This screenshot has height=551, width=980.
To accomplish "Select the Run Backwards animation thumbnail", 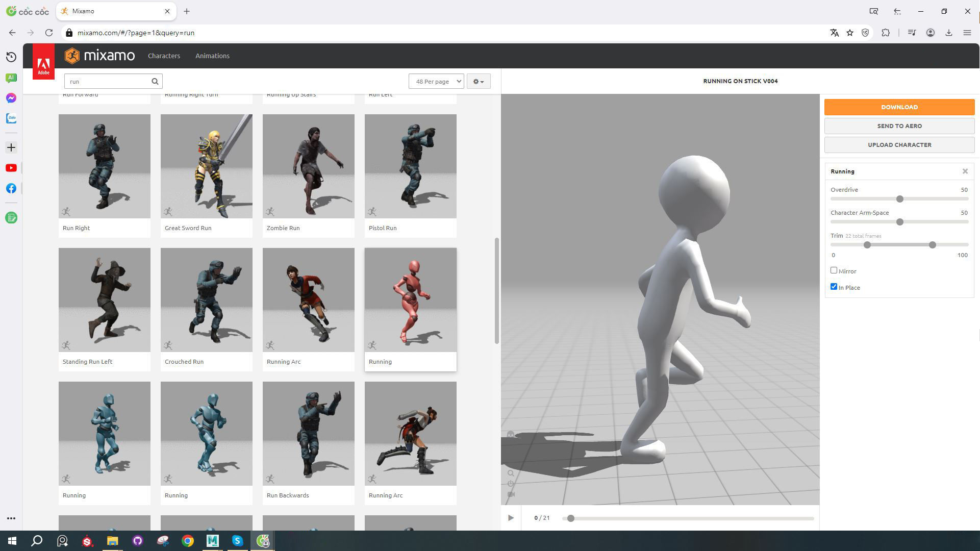I will click(309, 434).
